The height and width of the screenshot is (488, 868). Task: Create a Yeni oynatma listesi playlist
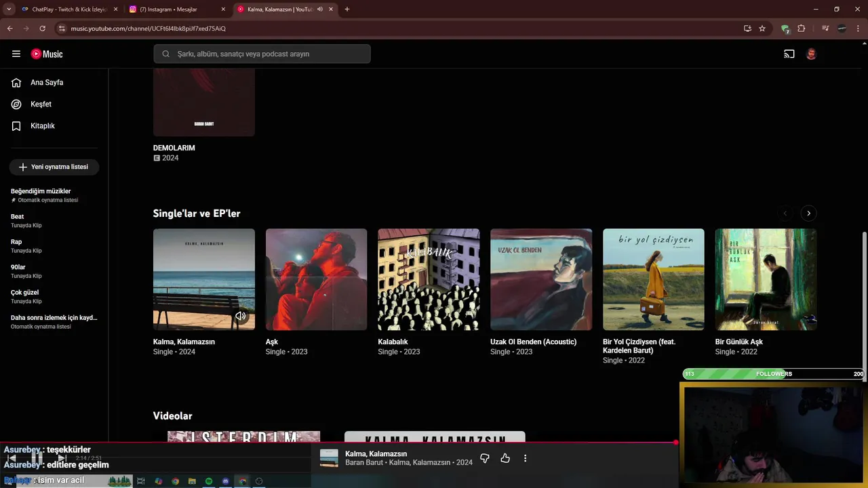click(54, 167)
